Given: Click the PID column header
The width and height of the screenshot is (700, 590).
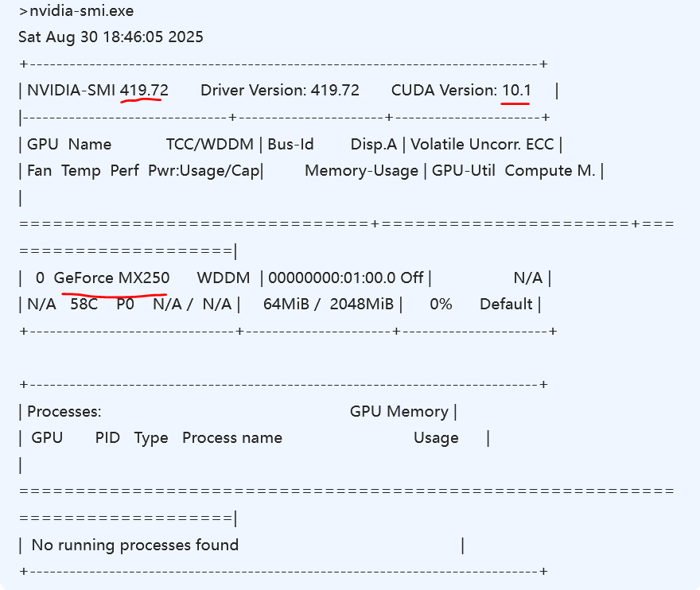Looking at the screenshot, I should [x=107, y=438].
